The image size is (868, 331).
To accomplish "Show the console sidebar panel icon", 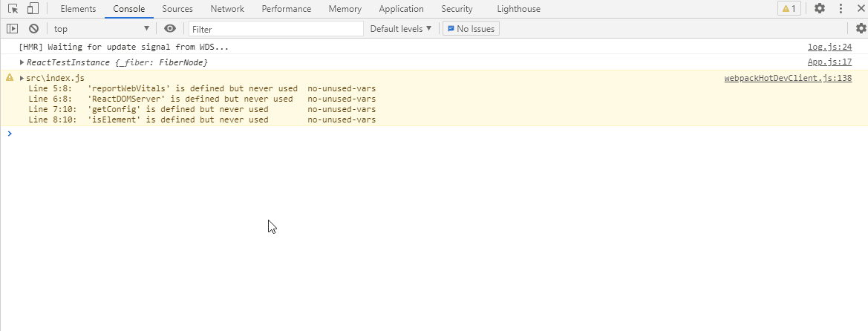I will (x=12, y=28).
